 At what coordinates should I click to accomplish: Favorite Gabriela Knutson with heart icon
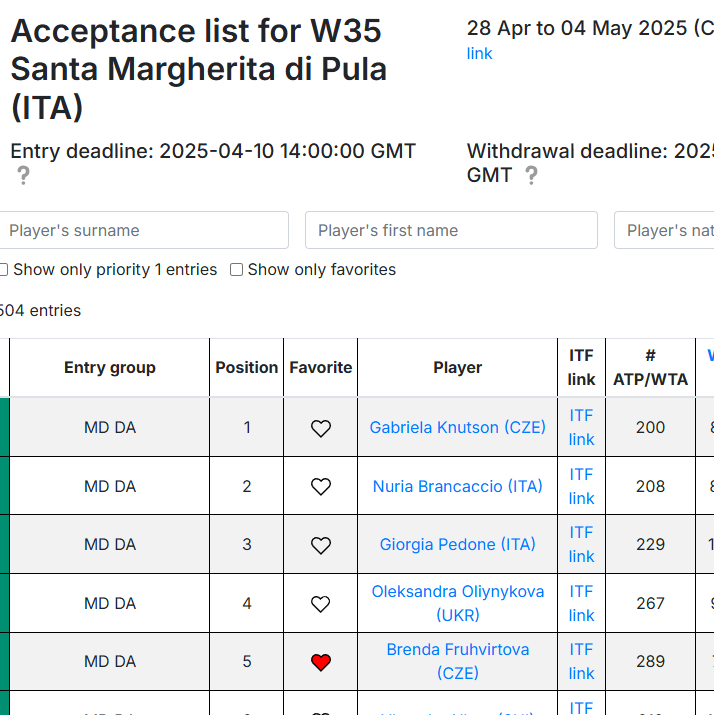321,428
